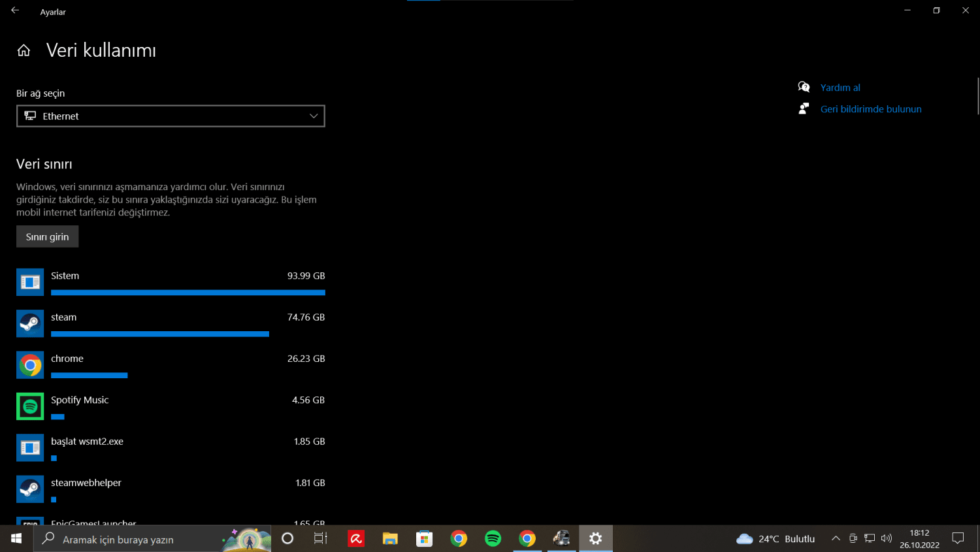Open the Yardım al help link
980x552 pixels.
tap(840, 88)
